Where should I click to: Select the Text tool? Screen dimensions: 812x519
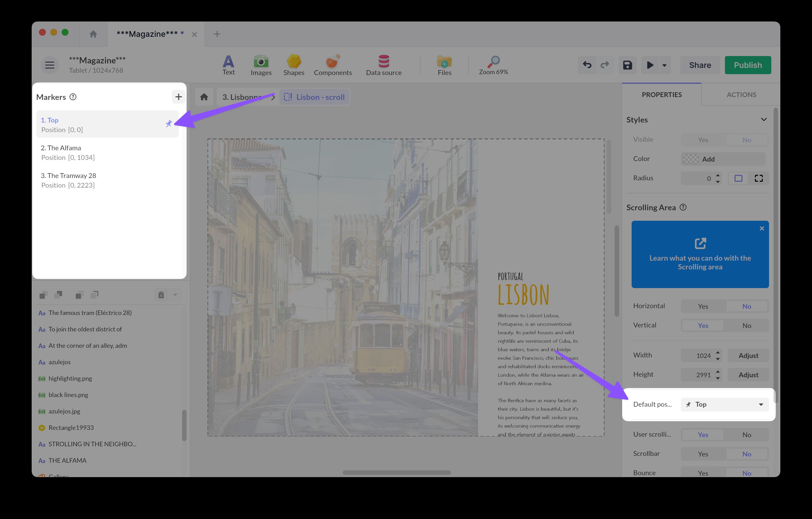click(x=229, y=65)
